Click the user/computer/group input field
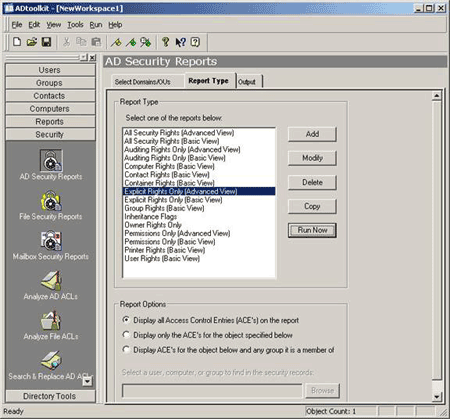Screen dimensions: 450x419 tap(212, 391)
